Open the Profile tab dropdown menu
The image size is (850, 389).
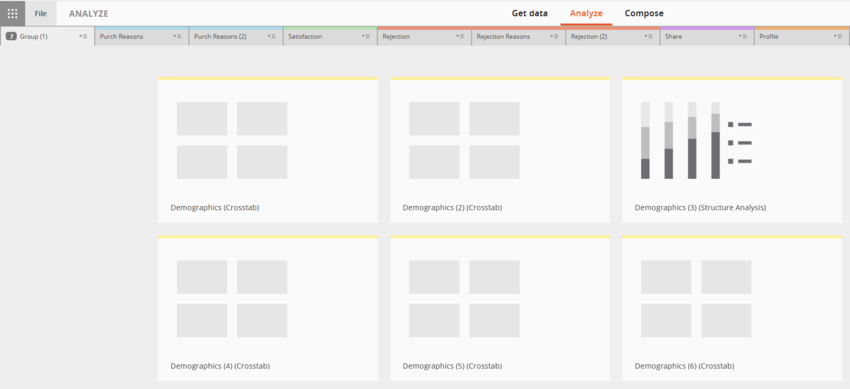point(838,36)
